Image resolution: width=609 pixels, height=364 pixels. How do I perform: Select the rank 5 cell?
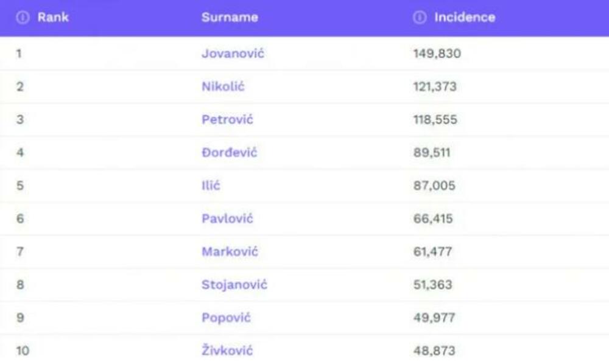point(20,186)
